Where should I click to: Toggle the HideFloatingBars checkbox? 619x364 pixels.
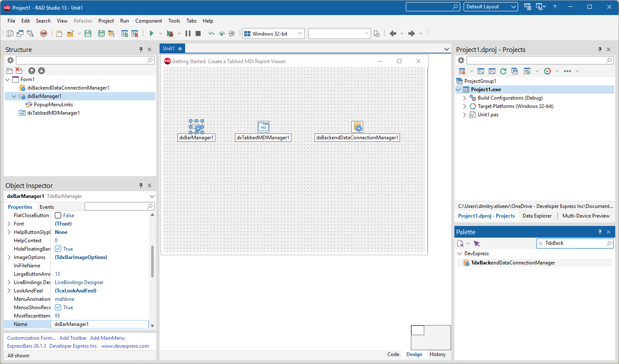click(x=58, y=249)
